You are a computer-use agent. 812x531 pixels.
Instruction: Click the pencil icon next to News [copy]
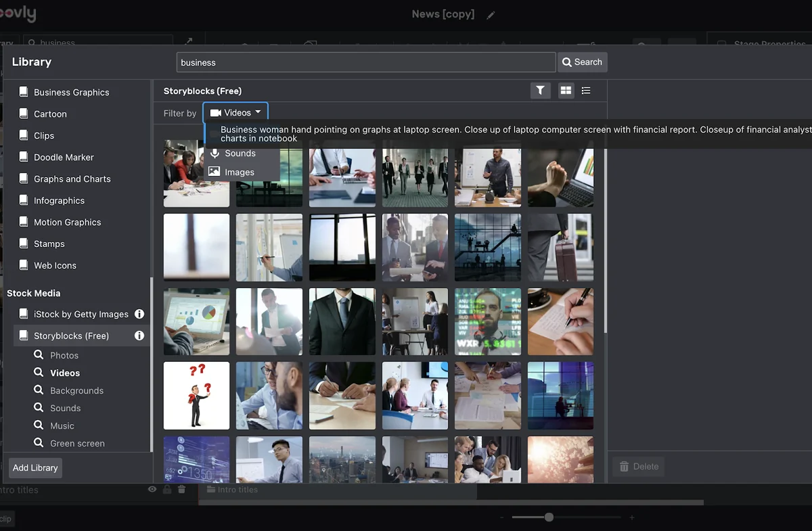[491, 15]
